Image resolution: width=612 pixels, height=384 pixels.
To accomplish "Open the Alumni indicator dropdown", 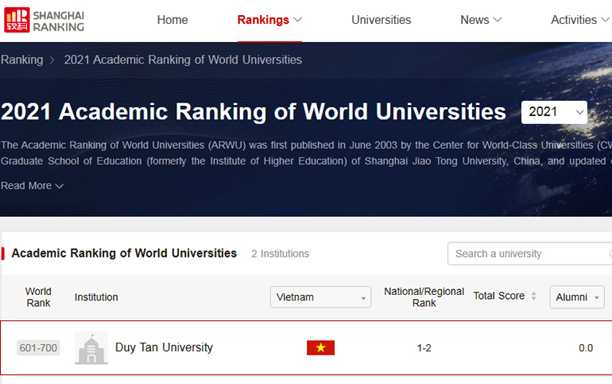I will (577, 297).
